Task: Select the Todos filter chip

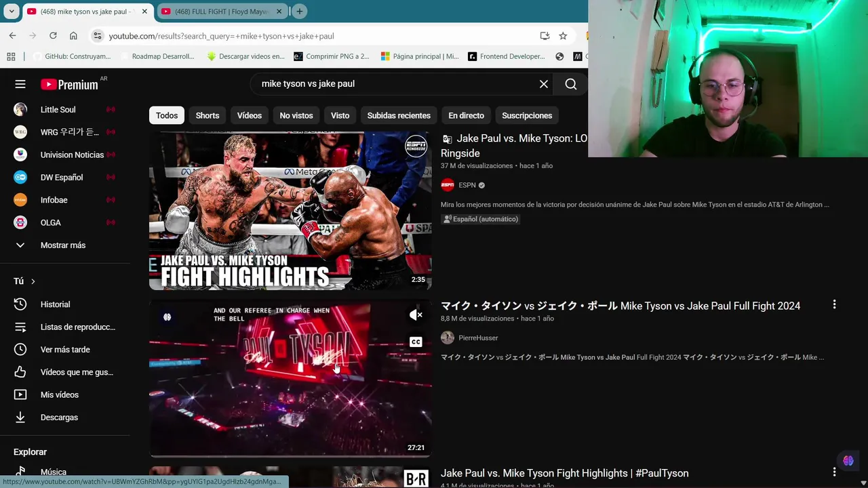Action: click(167, 115)
